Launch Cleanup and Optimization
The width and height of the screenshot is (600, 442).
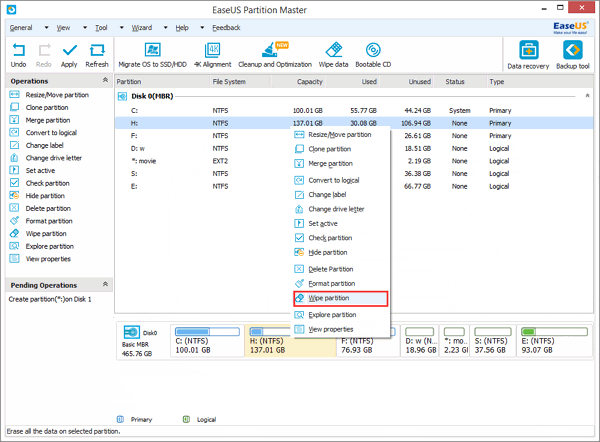point(275,55)
